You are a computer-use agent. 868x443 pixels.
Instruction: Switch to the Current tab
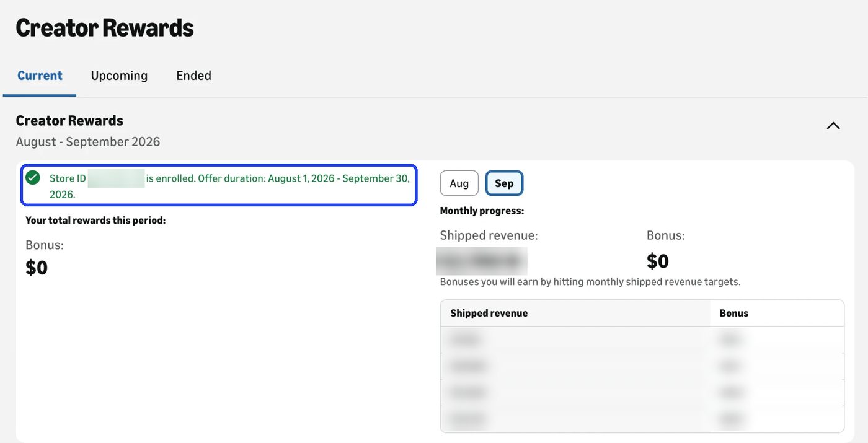point(40,76)
